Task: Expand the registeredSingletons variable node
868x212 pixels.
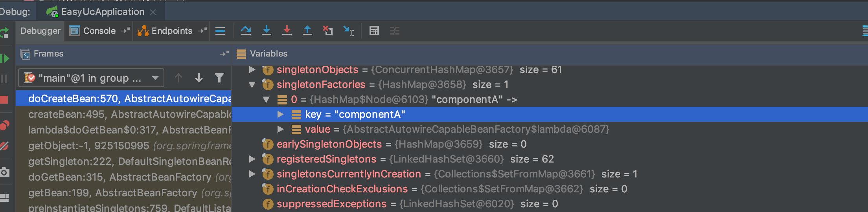Action: (252, 159)
